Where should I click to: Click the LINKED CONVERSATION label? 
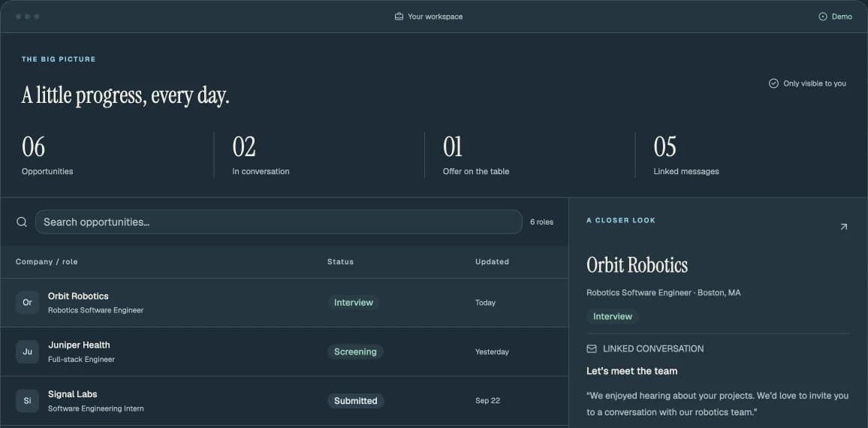point(653,349)
